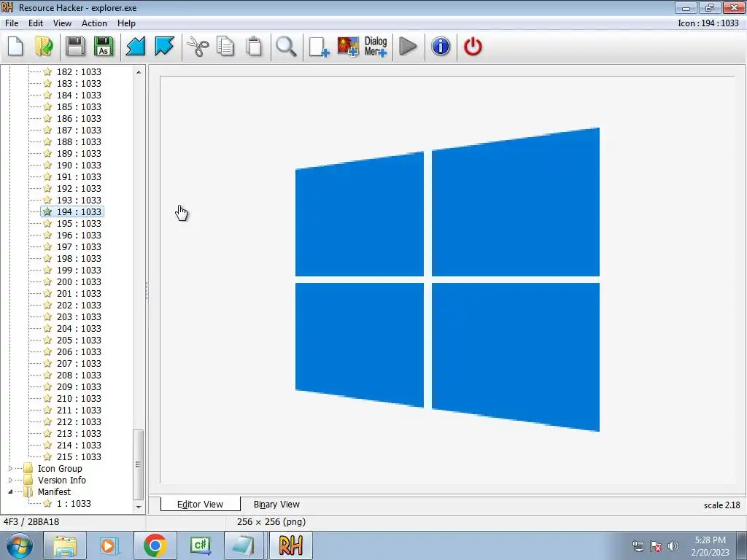
Task: Select icon resource 213 : 1033
Action: coord(79,433)
